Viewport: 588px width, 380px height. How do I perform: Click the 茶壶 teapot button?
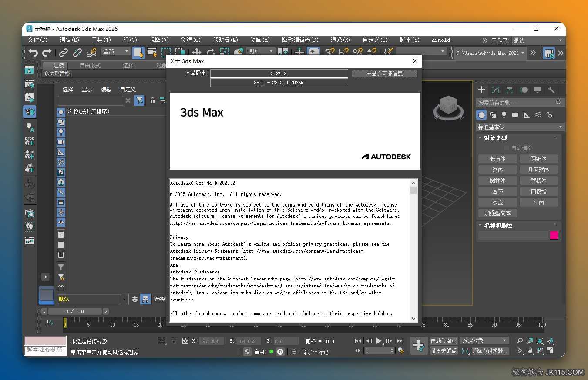coord(497,202)
